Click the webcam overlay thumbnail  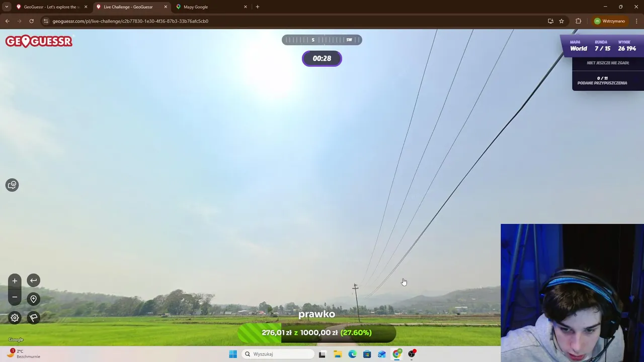(x=572, y=293)
